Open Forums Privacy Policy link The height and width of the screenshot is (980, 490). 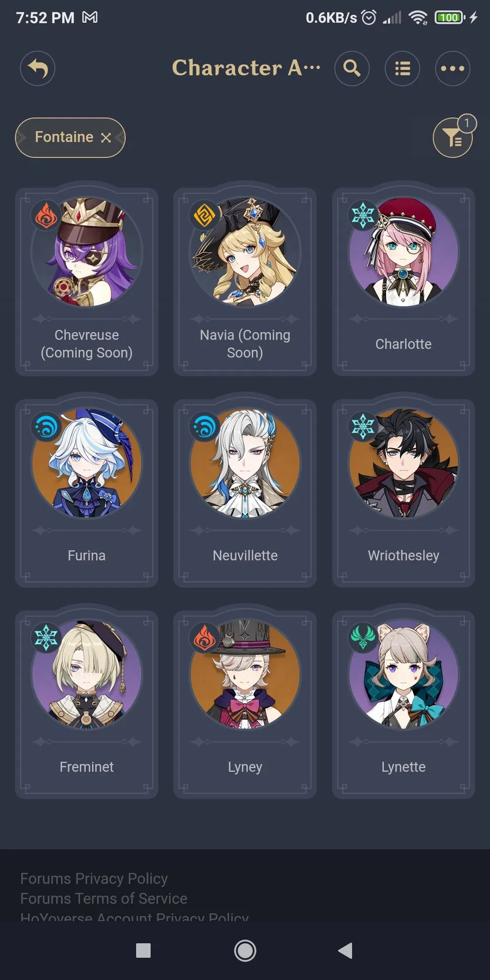tap(94, 879)
